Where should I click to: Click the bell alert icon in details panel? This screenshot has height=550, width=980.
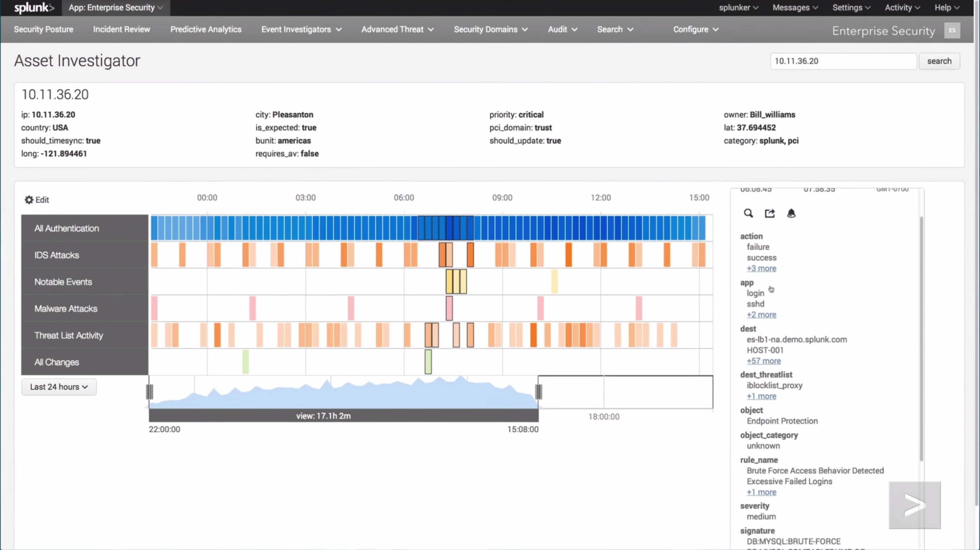[x=791, y=213]
